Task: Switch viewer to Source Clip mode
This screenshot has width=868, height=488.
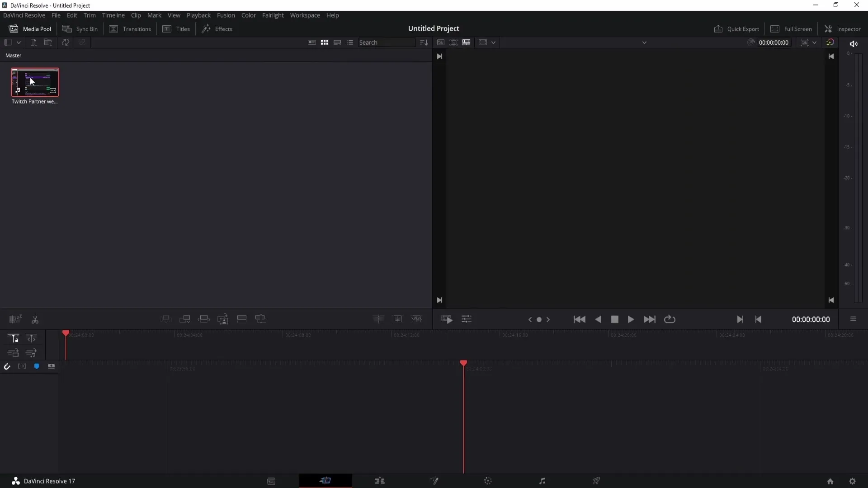Action: point(440,42)
